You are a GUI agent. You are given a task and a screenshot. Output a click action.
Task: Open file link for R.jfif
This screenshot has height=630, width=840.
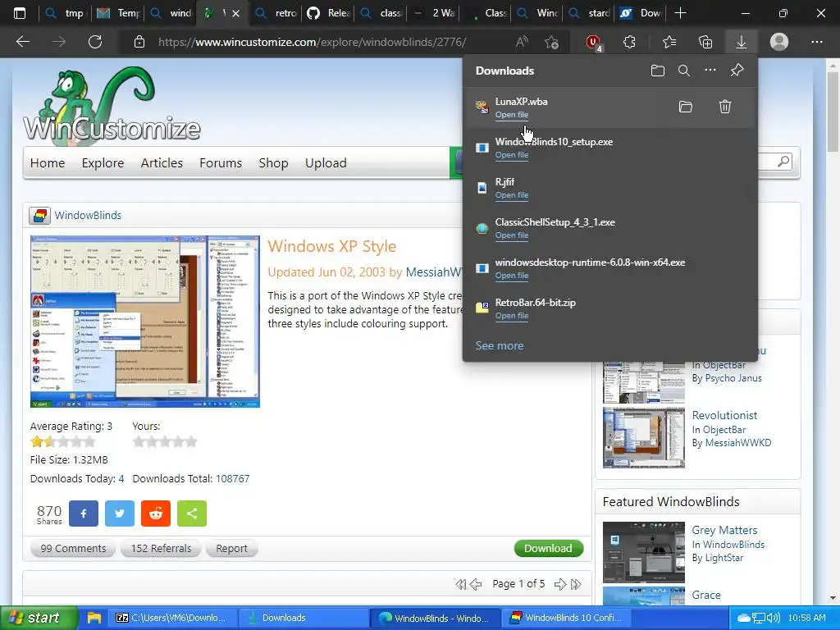tap(512, 195)
